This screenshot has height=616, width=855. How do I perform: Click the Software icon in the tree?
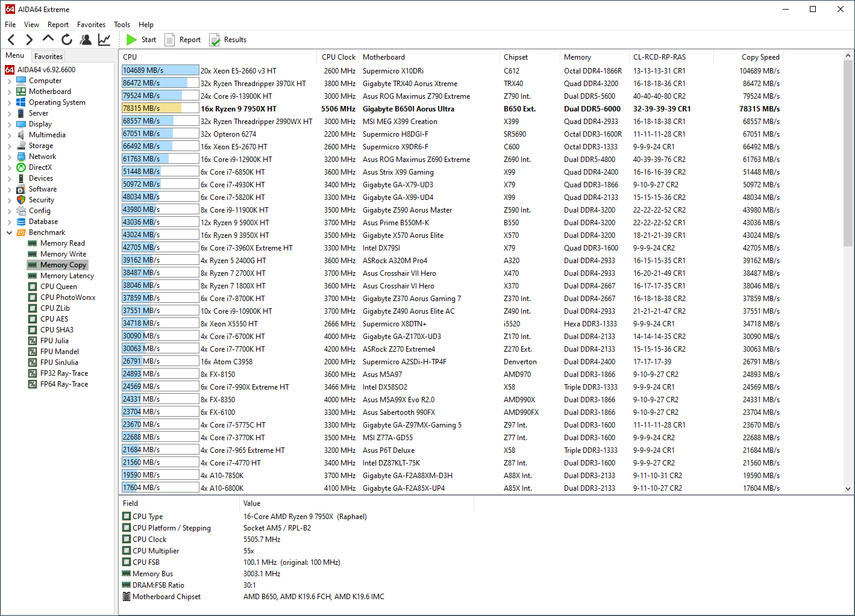point(21,189)
